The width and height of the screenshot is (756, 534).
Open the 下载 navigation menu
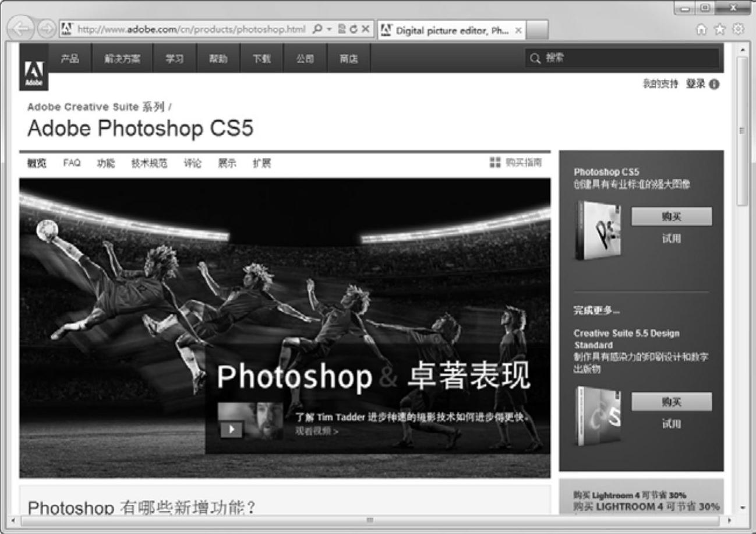[262, 58]
